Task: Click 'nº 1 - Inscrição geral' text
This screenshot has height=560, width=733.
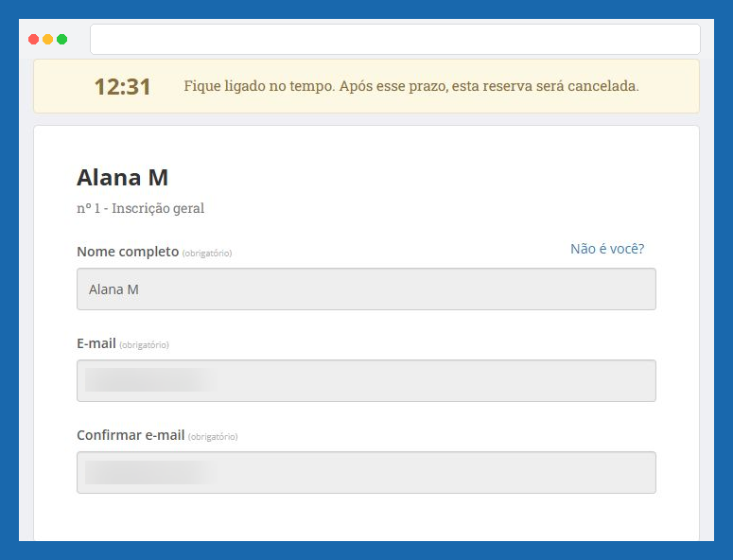Action: click(x=140, y=208)
